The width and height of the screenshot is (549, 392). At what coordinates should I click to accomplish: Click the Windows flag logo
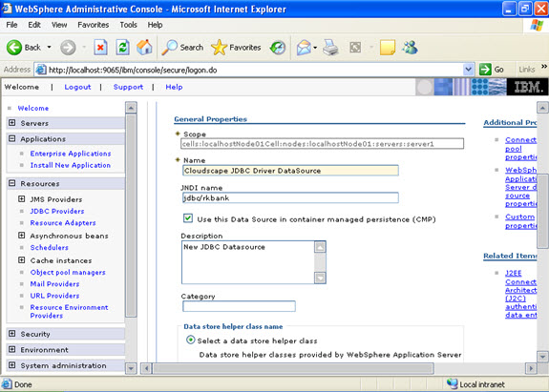tap(537, 25)
